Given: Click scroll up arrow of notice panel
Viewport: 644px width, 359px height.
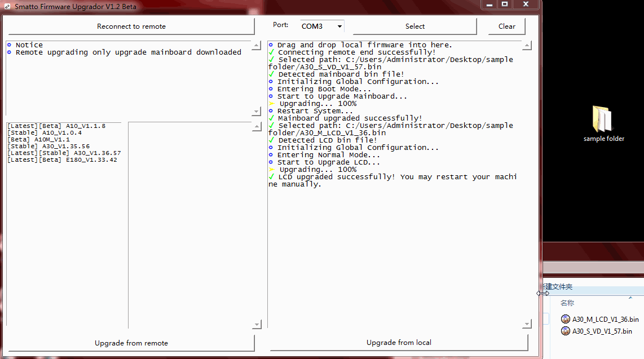Looking at the screenshot, I should pos(256,45).
